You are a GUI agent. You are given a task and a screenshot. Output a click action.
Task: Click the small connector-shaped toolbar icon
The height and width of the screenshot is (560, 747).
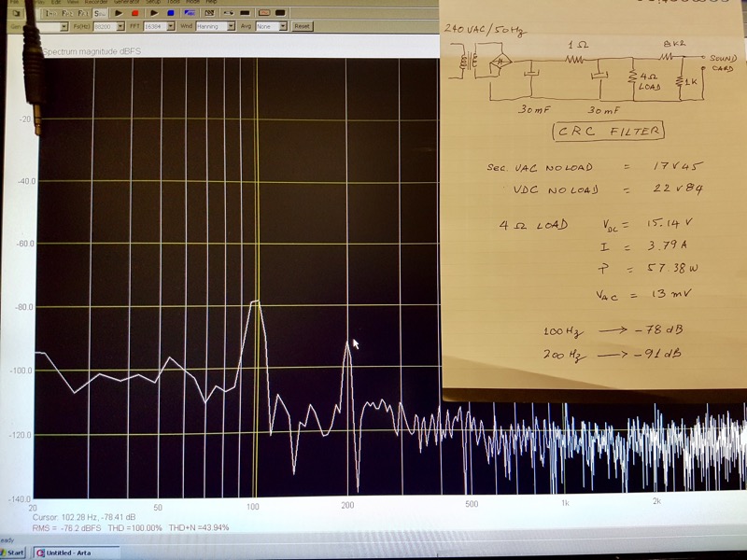[229, 13]
